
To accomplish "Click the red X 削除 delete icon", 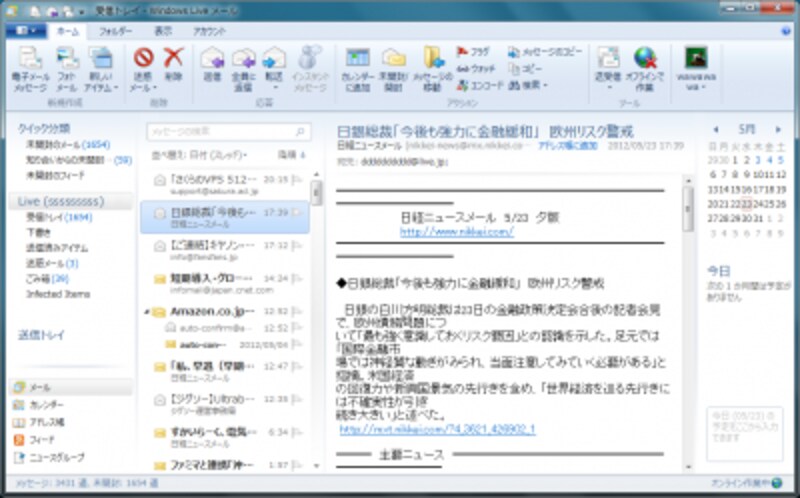I will 173,57.
